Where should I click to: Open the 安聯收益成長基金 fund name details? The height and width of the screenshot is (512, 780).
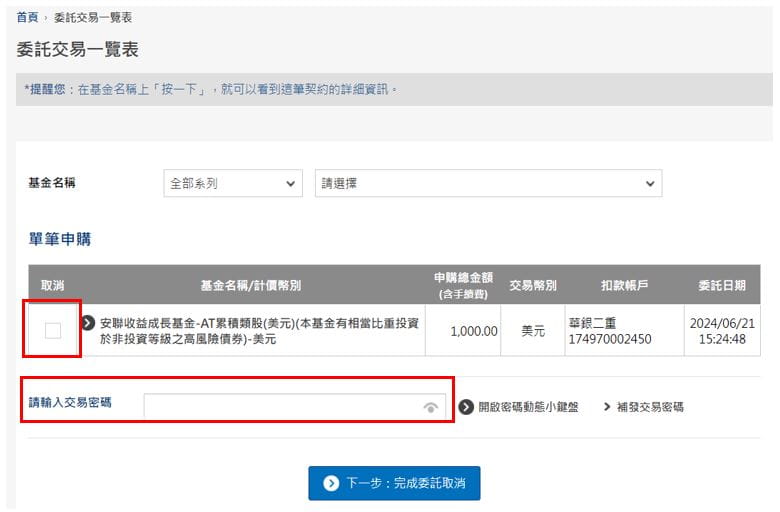click(x=259, y=331)
